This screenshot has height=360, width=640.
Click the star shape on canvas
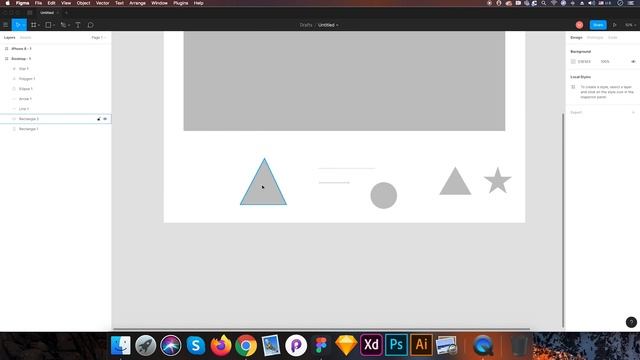click(498, 181)
